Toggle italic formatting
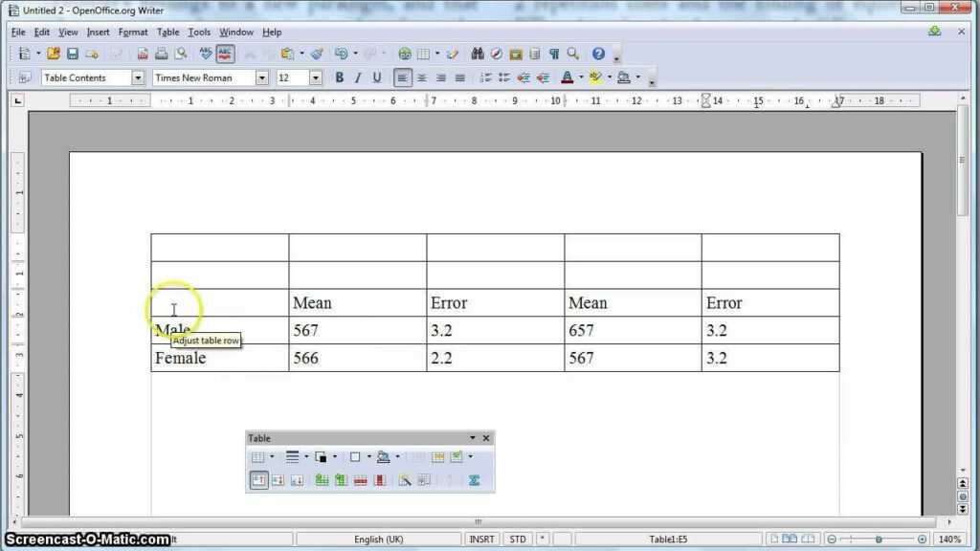980x551 pixels. point(356,77)
